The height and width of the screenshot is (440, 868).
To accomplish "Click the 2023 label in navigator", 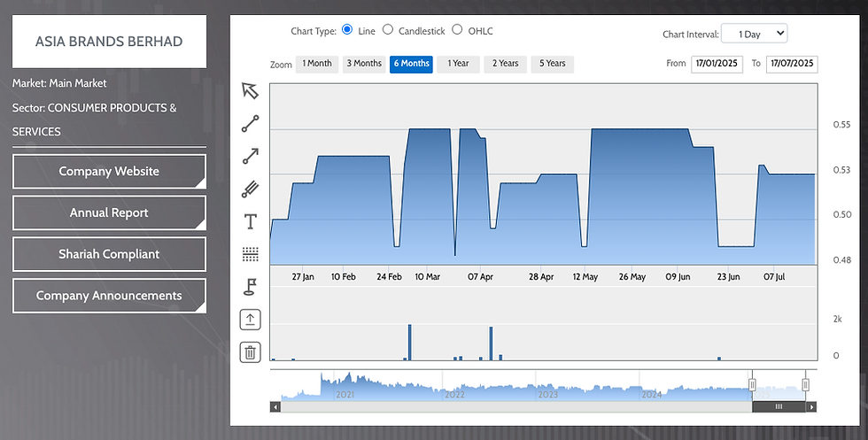I will 548,395.
